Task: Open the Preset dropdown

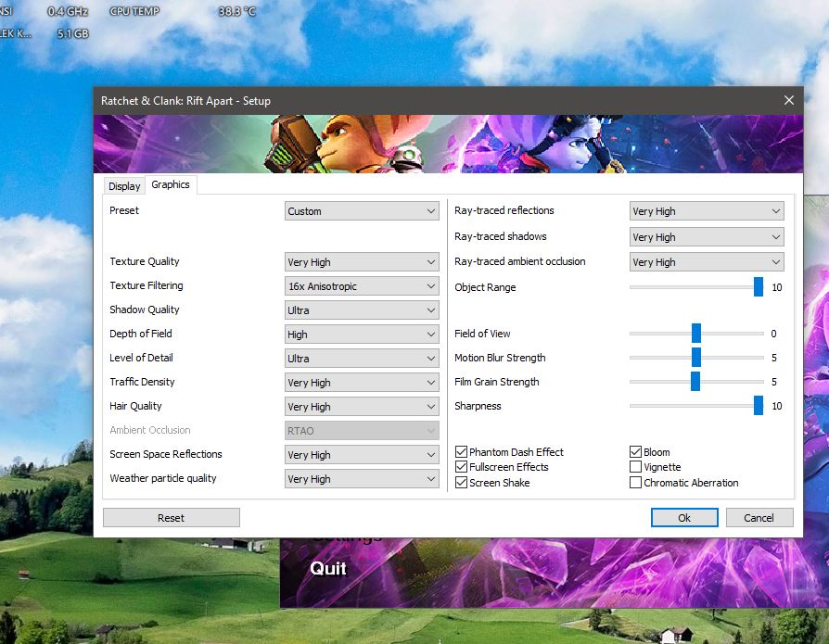Action: click(362, 210)
